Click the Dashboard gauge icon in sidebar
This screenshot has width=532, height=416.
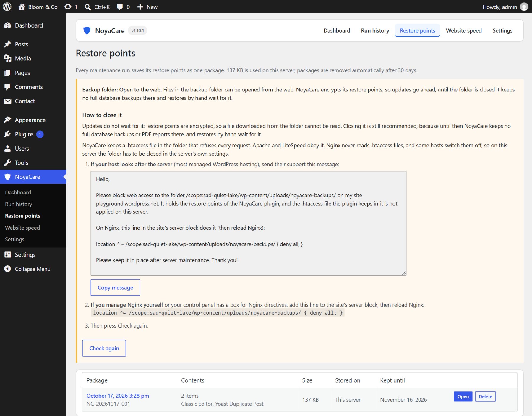click(8, 25)
